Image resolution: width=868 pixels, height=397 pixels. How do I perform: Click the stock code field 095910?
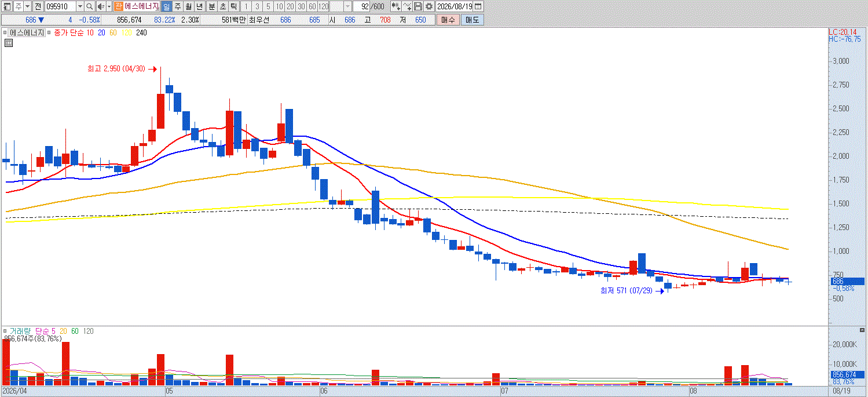(x=60, y=6)
